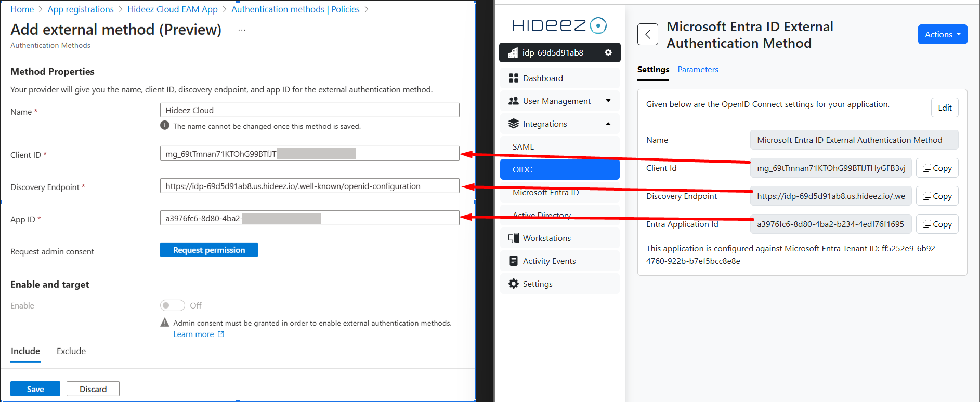Click the Dashboard grid icon

(513, 78)
